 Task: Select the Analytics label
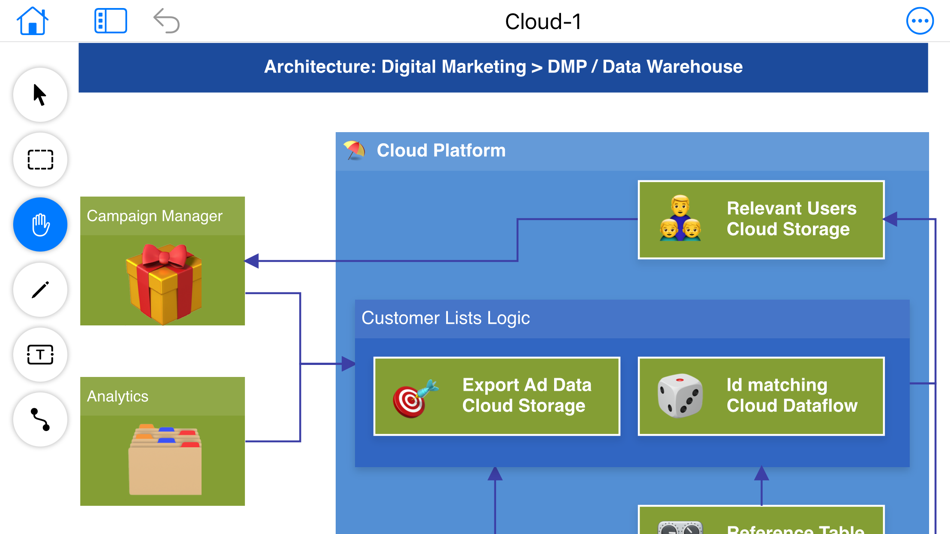tap(118, 396)
